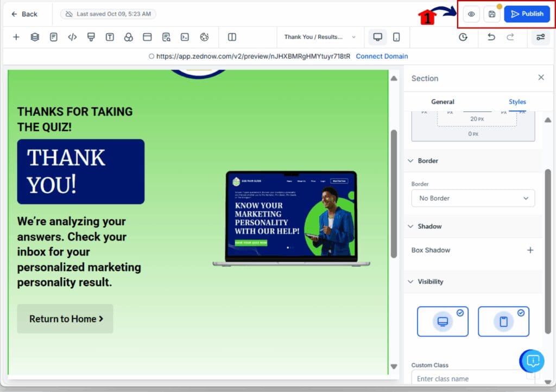556x392 pixels.
Task: Open the No Border dropdown
Action: point(472,198)
